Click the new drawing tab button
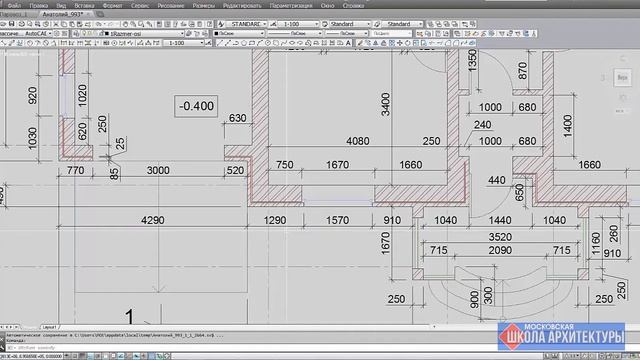The width and height of the screenshot is (640, 360). point(100,14)
